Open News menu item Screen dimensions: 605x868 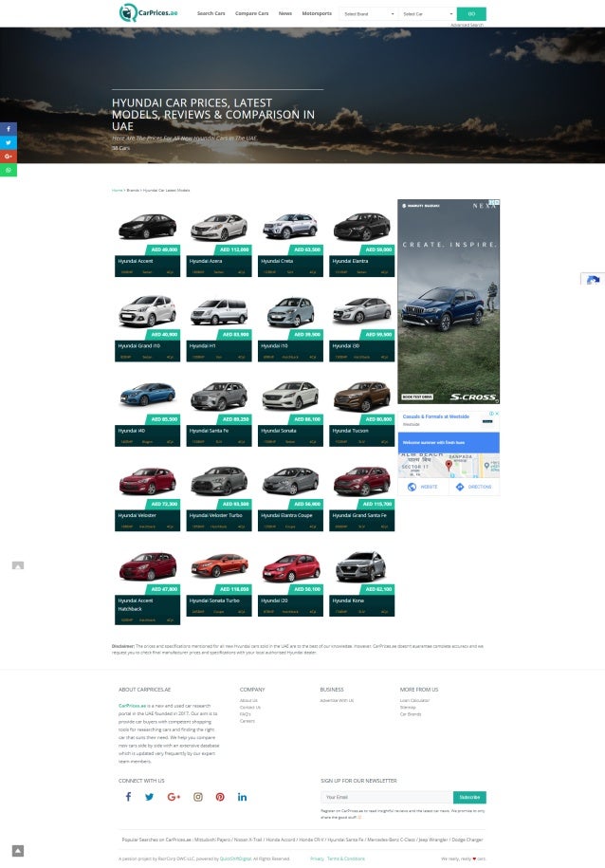285,13
